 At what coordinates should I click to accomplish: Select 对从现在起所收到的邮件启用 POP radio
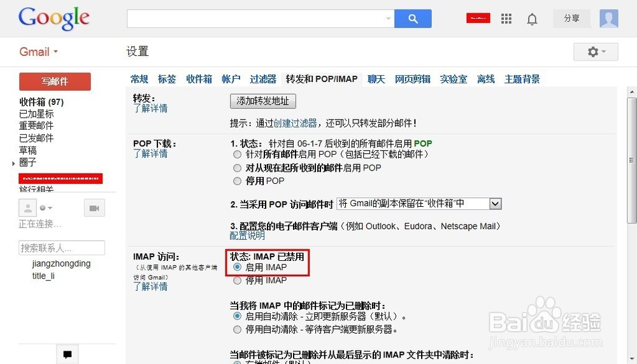pos(237,168)
